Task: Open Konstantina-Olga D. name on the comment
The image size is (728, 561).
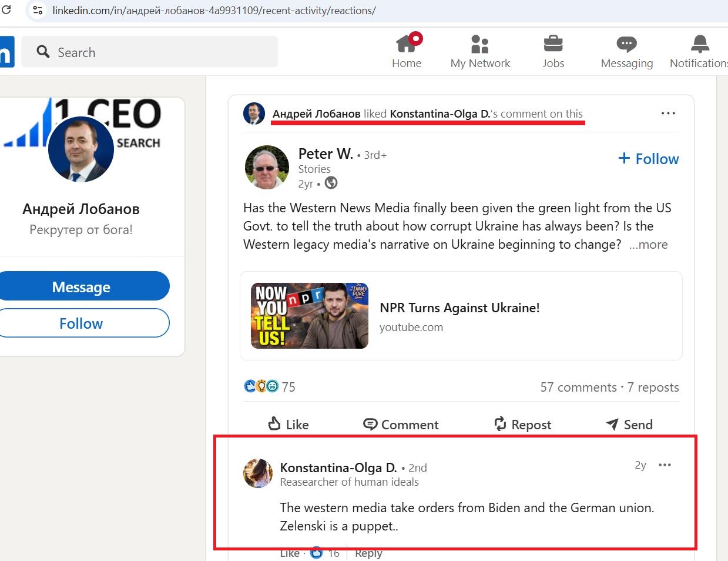Action: 338,467
